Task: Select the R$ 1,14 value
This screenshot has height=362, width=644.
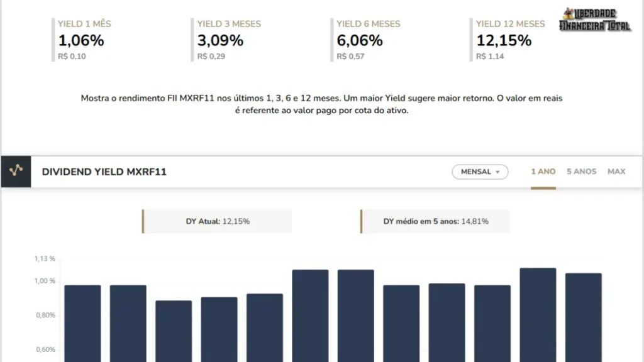Action: coord(490,56)
